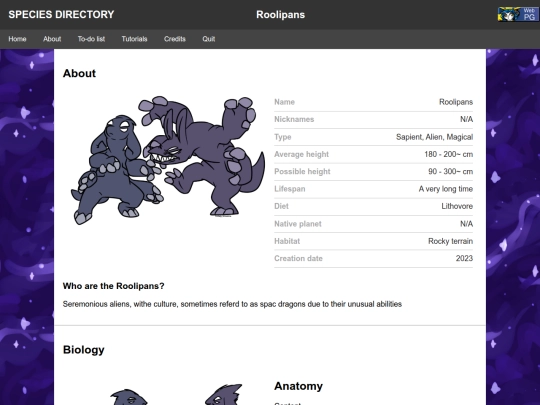Open the To-do list page
540x405 pixels.
(91, 39)
